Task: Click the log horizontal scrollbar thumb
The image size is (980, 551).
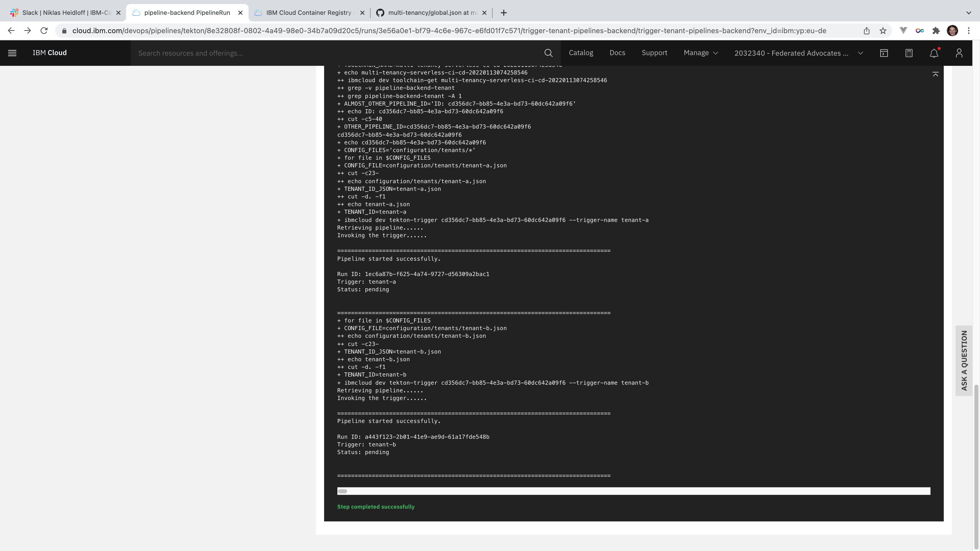Action: pos(342,491)
